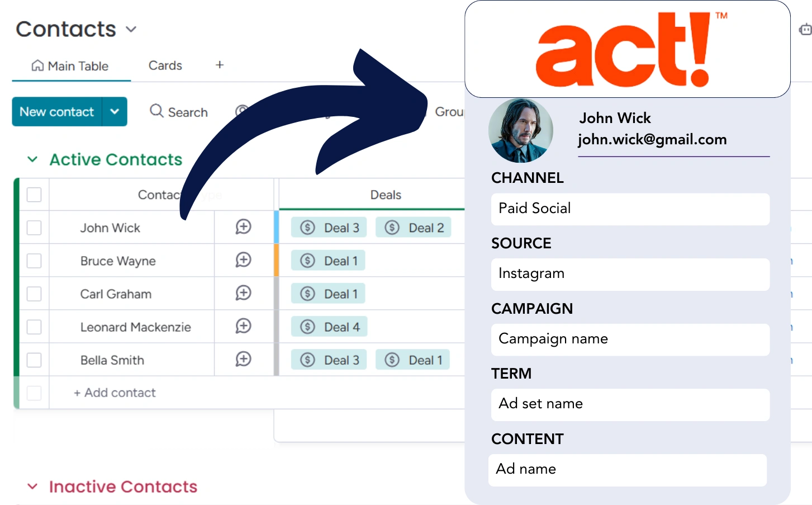Viewport: 812px width, 505px height.
Task: Click Bruce Wayne's orange status color bar
Action: (276, 260)
